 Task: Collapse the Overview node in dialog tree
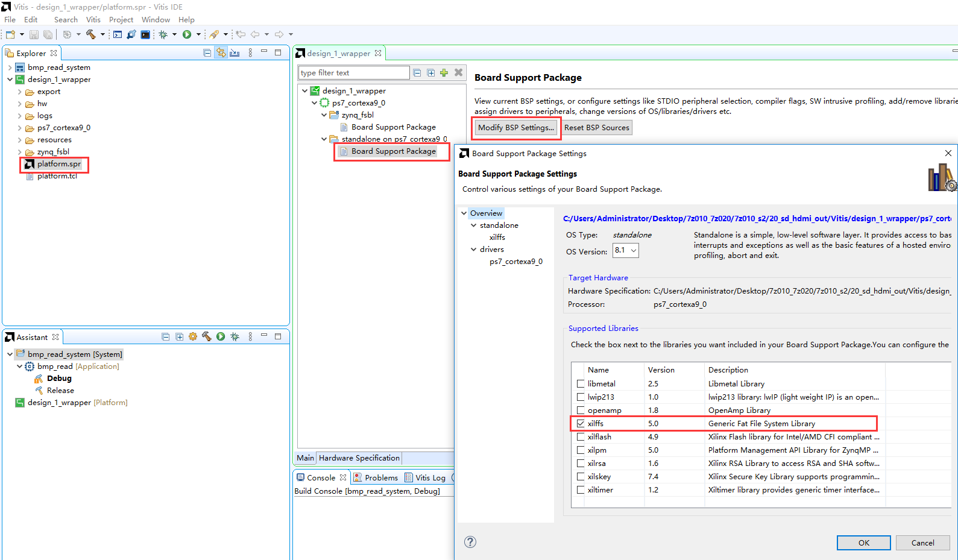coord(464,213)
